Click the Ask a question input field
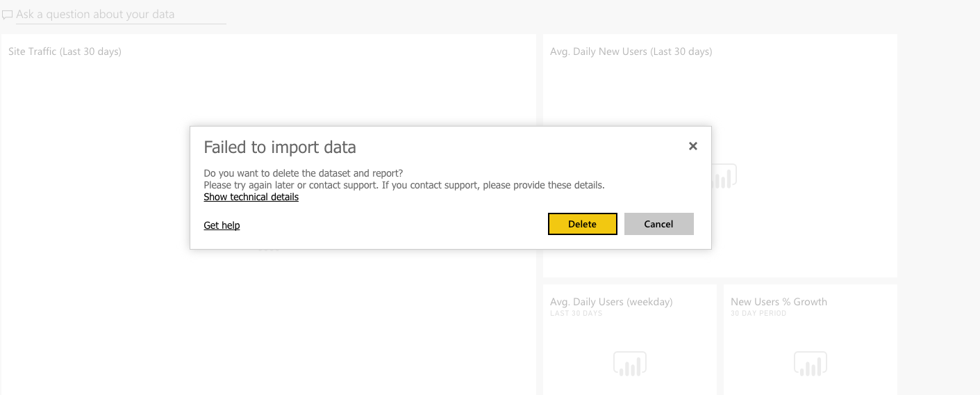This screenshot has height=395, width=980. pyautogui.click(x=121, y=14)
